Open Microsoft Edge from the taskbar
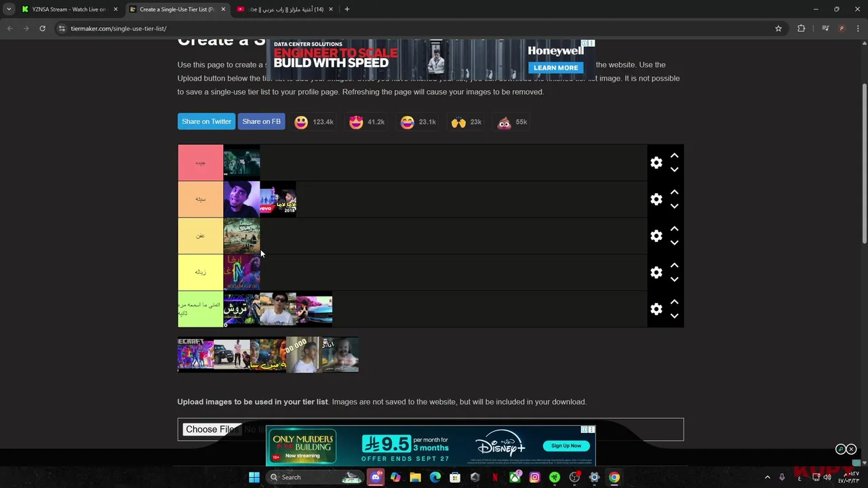 [x=435, y=477]
